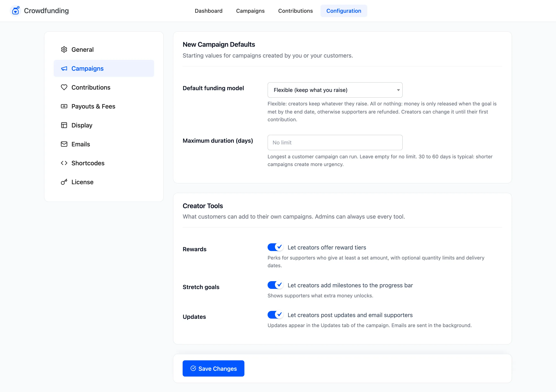Turn off the stretch goals milestones toggle

pyautogui.click(x=275, y=285)
